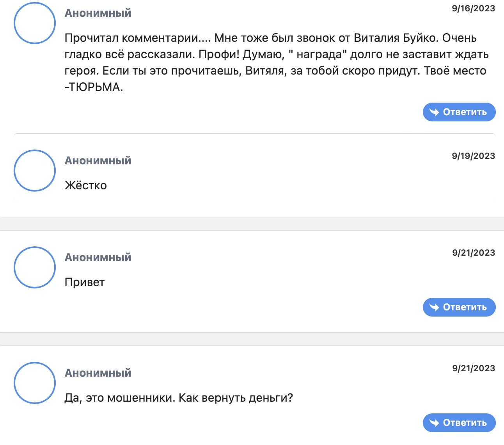Click avatar next to the "мошенники" comment
The image size is (504, 445).
[35, 383]
